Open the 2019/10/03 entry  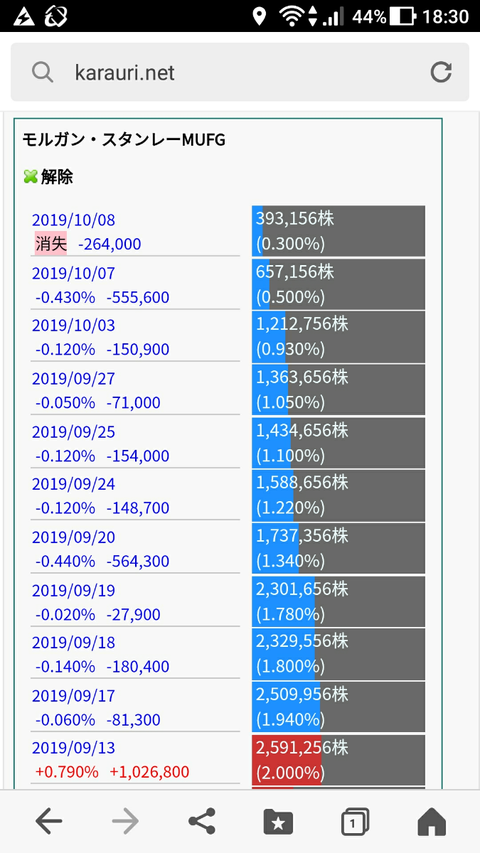tap(73, 325)
